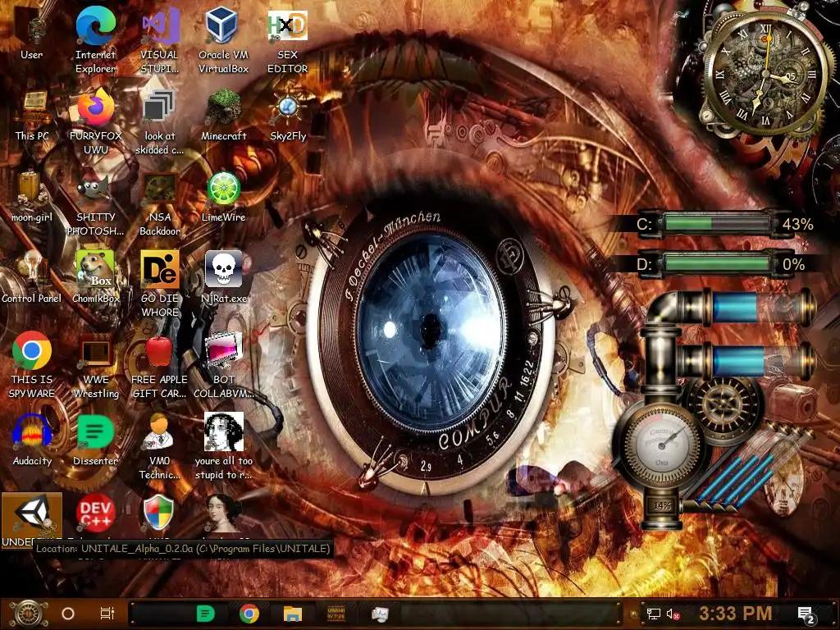This screenshot has height=630, width=840.
Task: Open the muted volume tray icon
Action: (x=673, y=614)
